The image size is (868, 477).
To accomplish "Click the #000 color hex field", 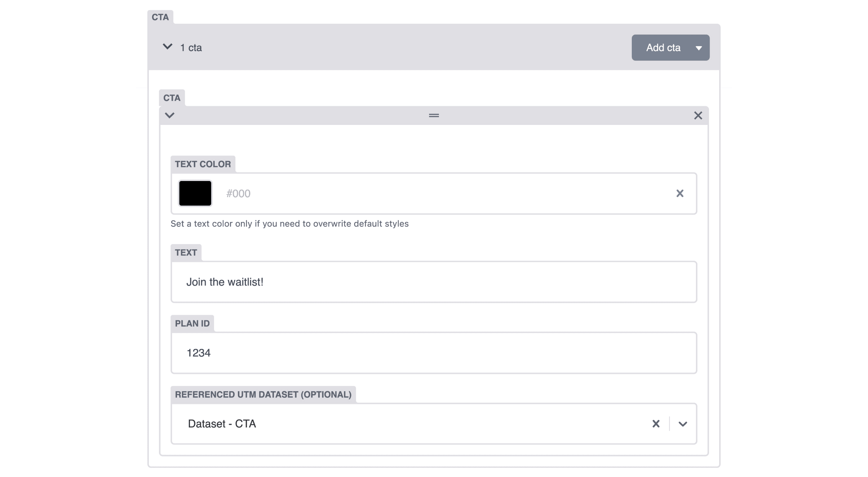I will click(x=445, y=193).
